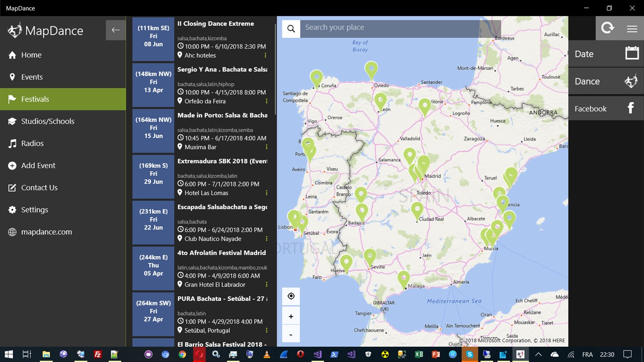This screenshot has height=362, width=644.
Task: Refresh the map with the reload icon
Action: pos(608,28)
